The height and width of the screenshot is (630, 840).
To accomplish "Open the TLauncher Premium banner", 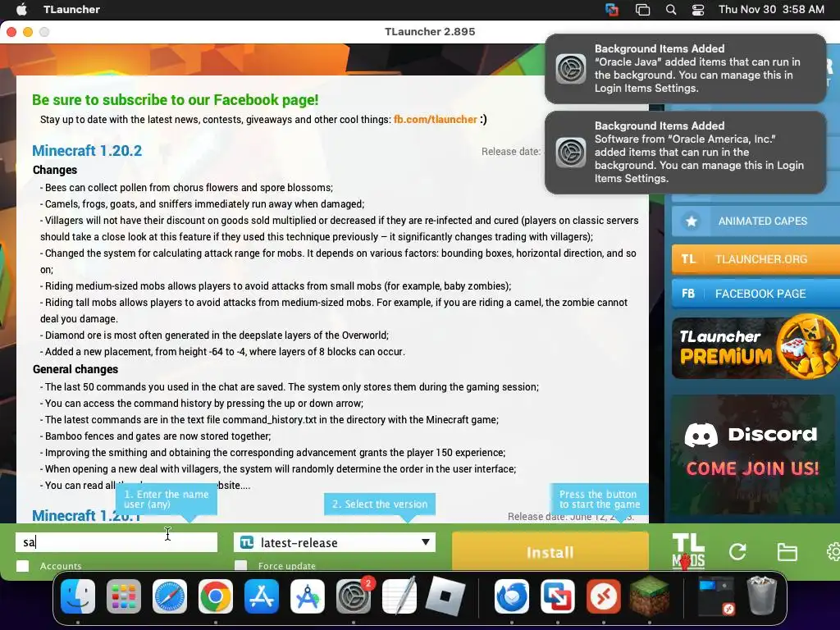I will coord(756,347).
